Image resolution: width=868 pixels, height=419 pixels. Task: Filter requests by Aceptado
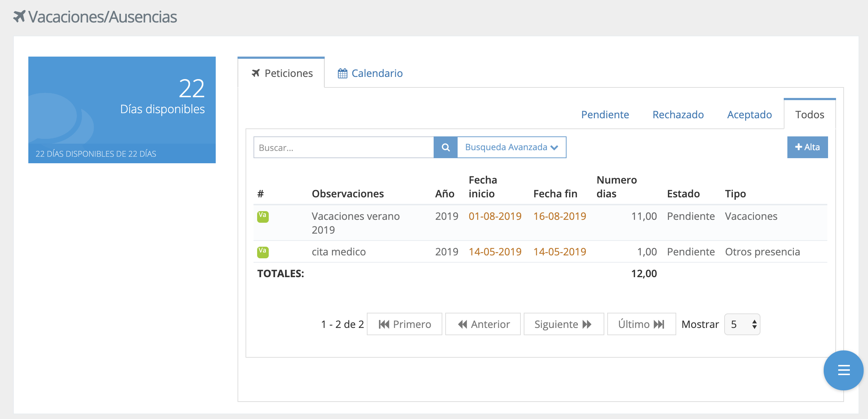click(749, 115)
